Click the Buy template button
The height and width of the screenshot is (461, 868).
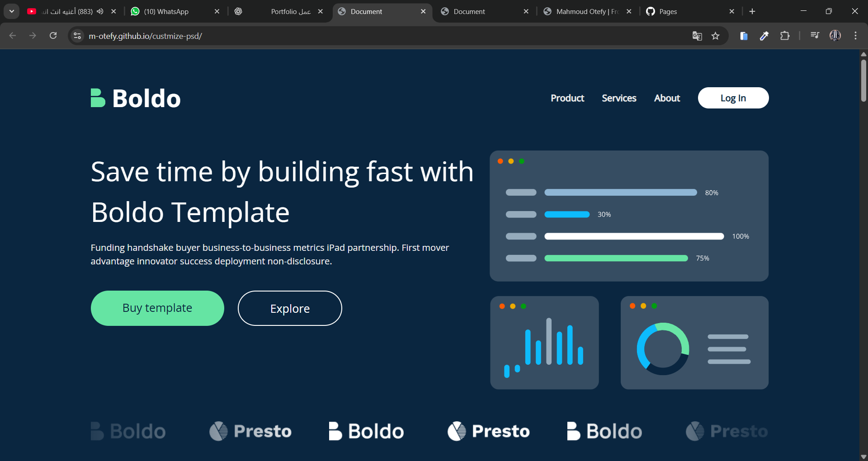(x=157, y=308)
